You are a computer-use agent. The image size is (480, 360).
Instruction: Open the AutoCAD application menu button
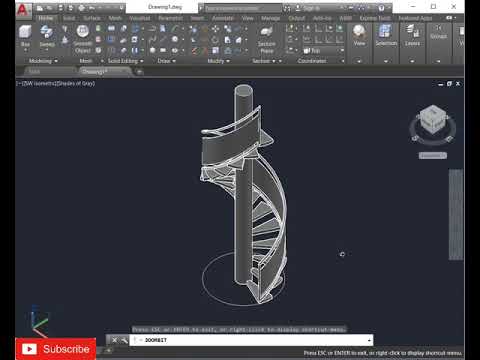23,10
